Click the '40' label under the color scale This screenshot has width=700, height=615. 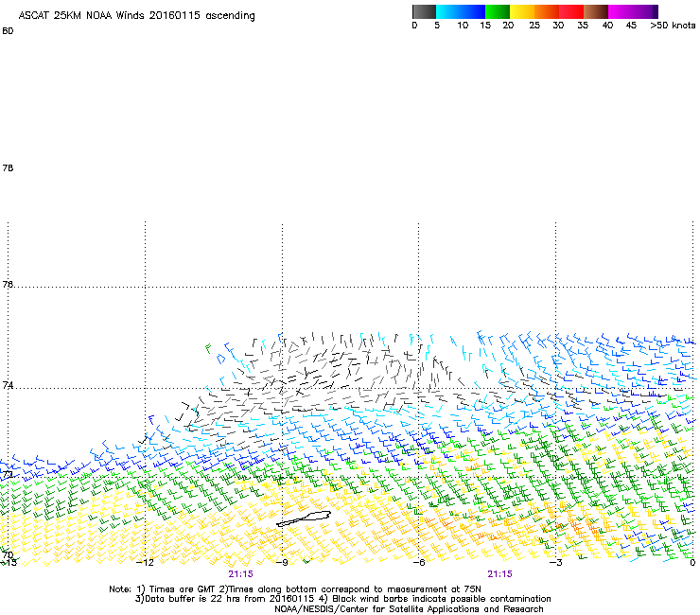click(x=607, y=26)
